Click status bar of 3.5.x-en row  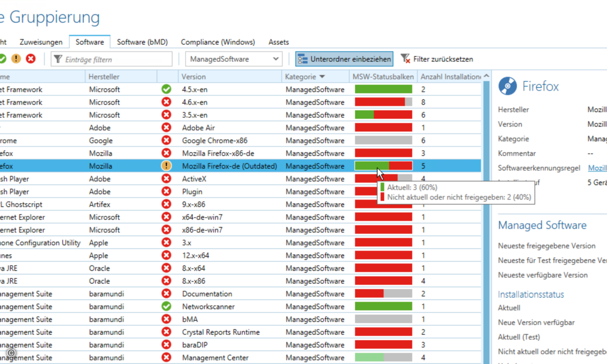[384, 115]
